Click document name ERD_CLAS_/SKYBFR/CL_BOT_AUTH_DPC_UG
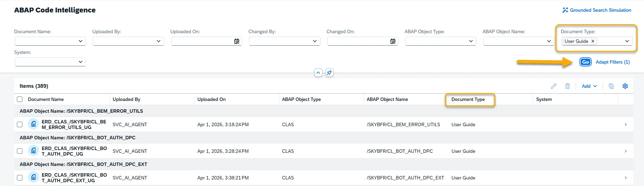 pyautogui.click(x=74, y=151)
